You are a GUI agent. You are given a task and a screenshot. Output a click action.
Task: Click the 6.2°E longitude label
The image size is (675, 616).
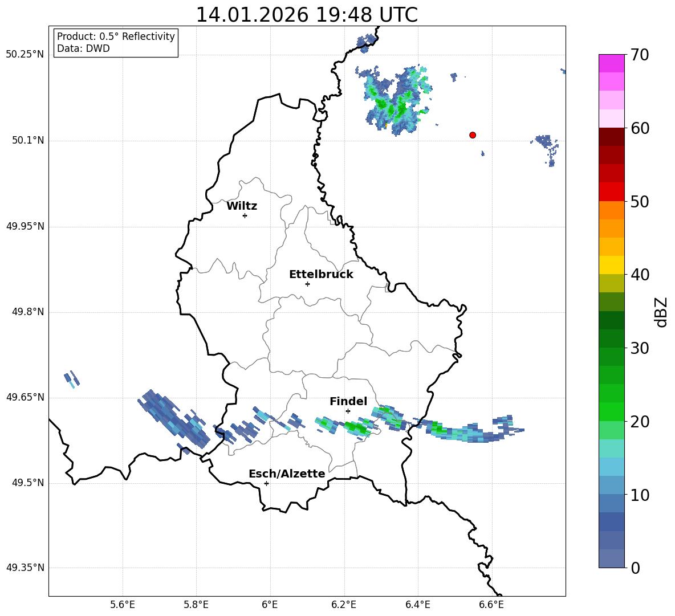tap(344, 605)
